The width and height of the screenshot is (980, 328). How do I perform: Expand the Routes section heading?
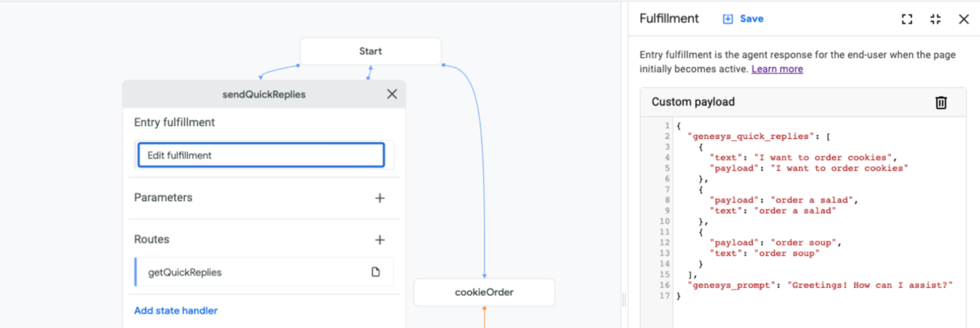tap(151, 240)
